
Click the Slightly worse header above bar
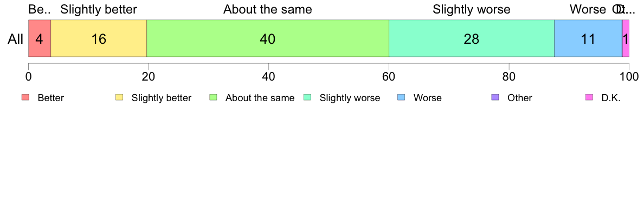(472, 9)
